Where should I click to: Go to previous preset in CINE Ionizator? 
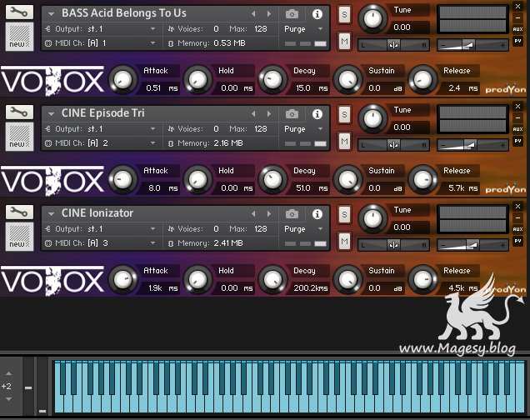253,214
